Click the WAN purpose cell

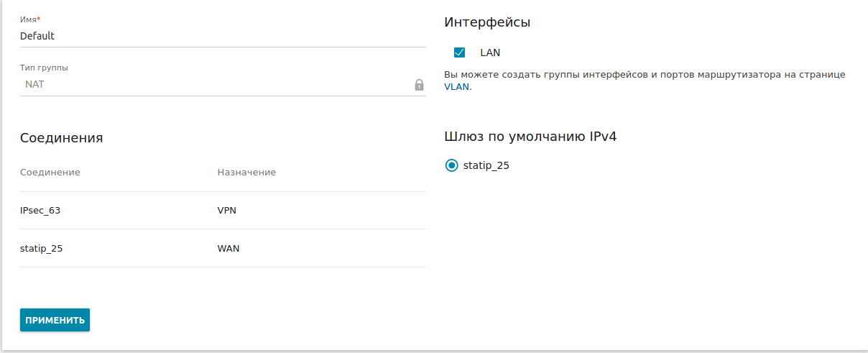coord(228,249)
